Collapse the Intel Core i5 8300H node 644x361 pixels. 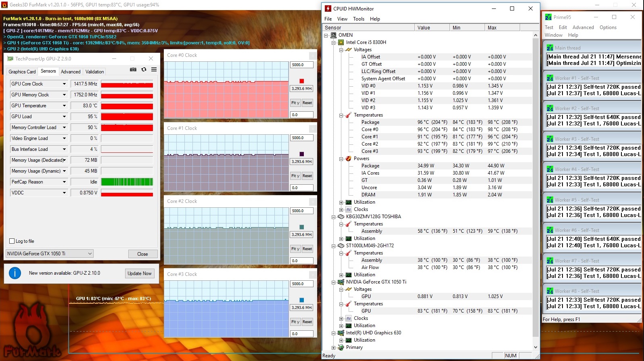pos(334,43)
